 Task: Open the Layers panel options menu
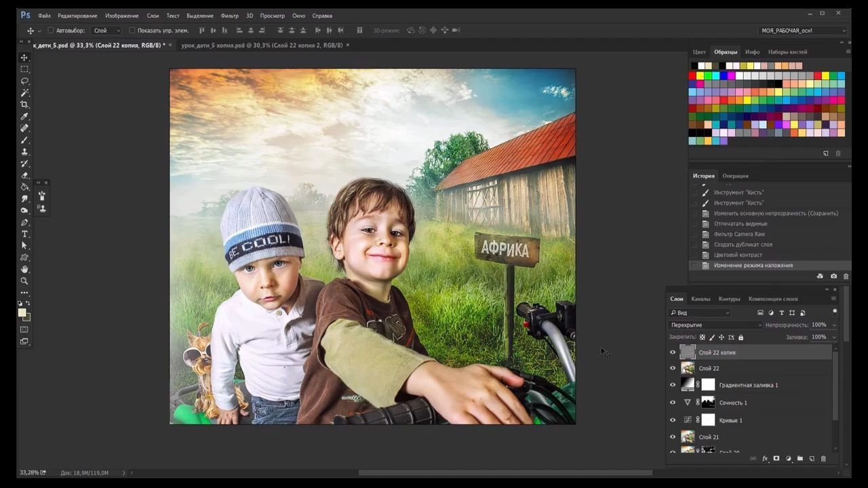click(x=834, y=298)
